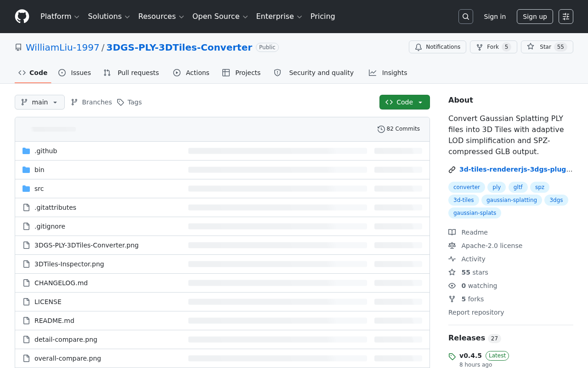Click the Pricing link
The height and width of the screenshot is (368, 588).
click(x=323, y=17)
